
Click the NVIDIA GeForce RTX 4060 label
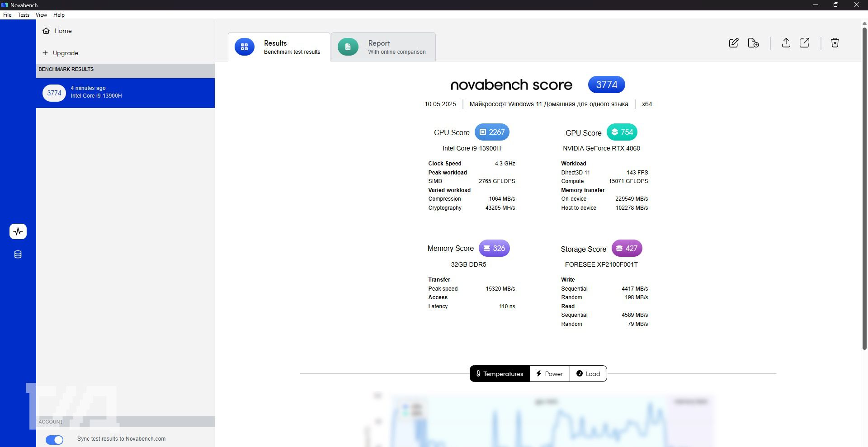[x=601, y=148]
